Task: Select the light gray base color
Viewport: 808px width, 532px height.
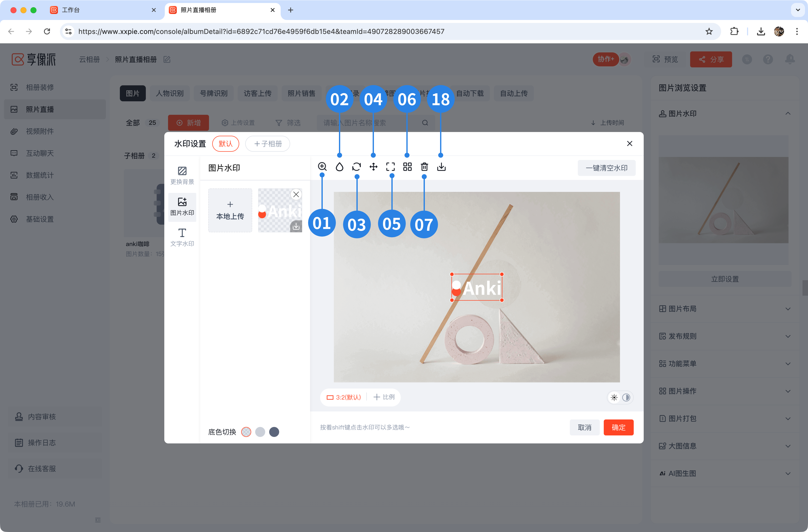Action: pos(260,432)
